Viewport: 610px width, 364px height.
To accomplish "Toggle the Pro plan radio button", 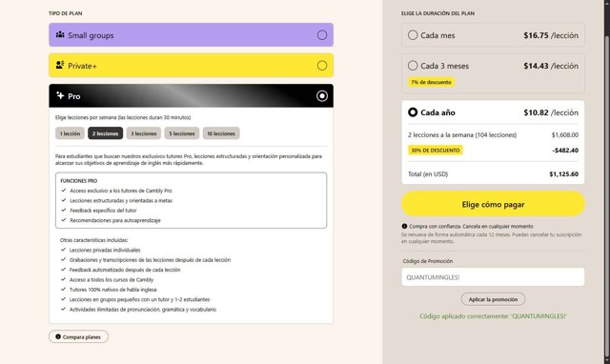I will (322, 95).
